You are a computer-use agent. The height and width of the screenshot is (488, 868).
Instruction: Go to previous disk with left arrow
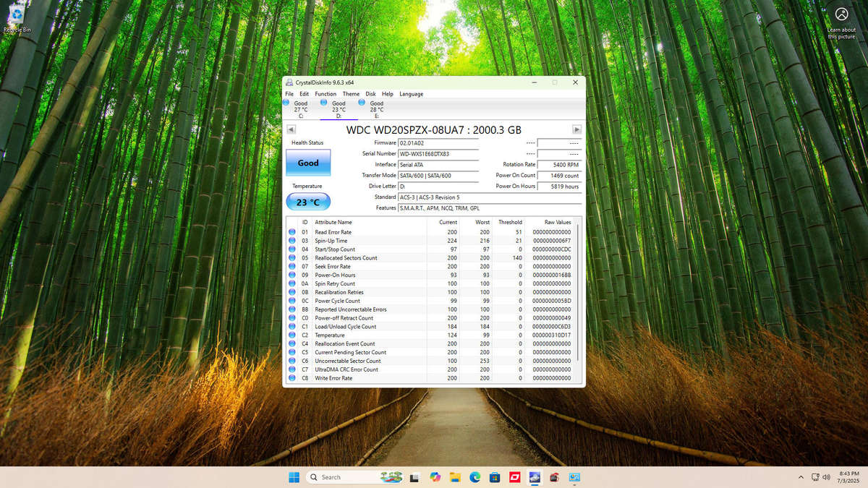(x=291, y=129)
